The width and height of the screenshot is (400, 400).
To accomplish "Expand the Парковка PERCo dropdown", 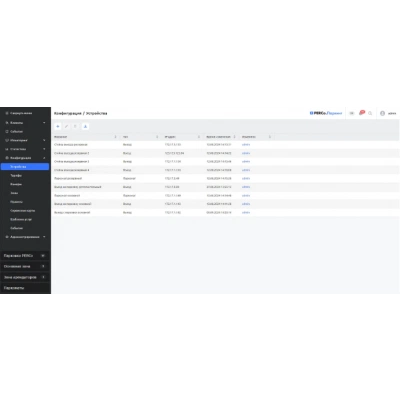I will 43,256.
